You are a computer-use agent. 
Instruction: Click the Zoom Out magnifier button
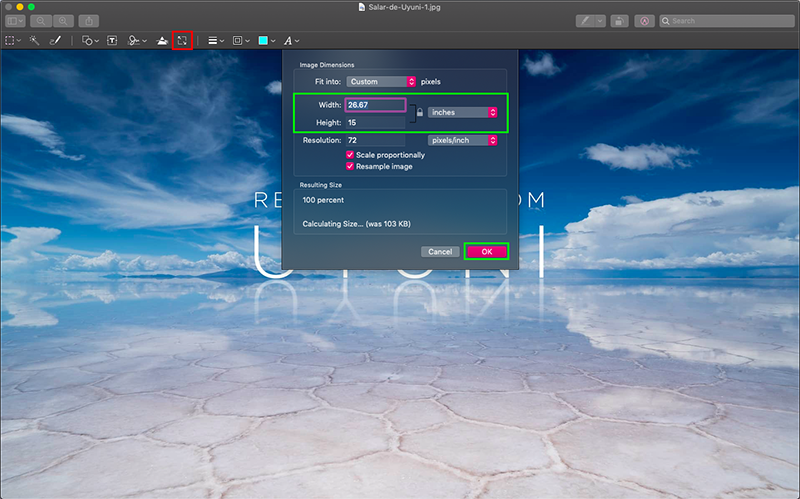(41, 21)
